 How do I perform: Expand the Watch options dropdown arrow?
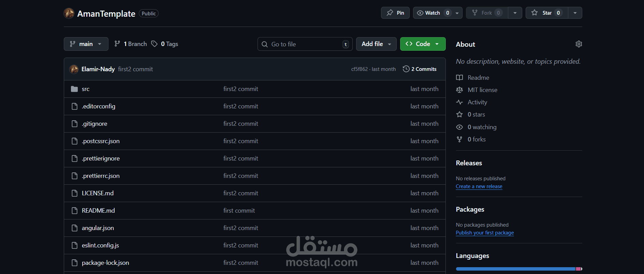pos(457,13)
